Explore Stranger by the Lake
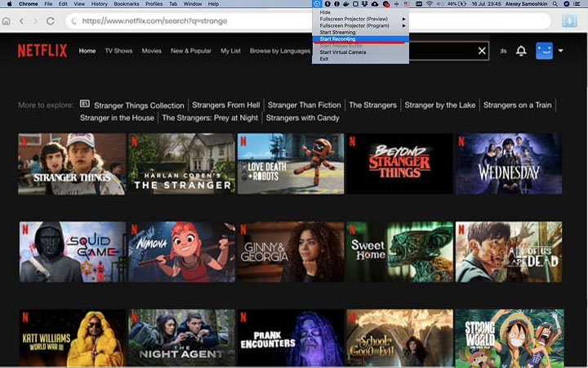This screenshot has height=368, width=588. 440,105
